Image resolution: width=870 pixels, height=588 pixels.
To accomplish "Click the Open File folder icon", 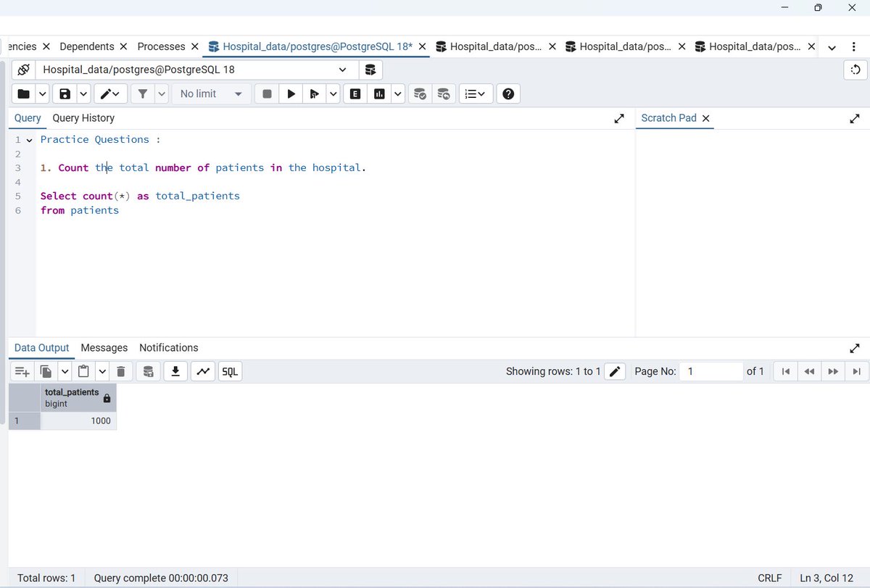I will tap(23, 94).
